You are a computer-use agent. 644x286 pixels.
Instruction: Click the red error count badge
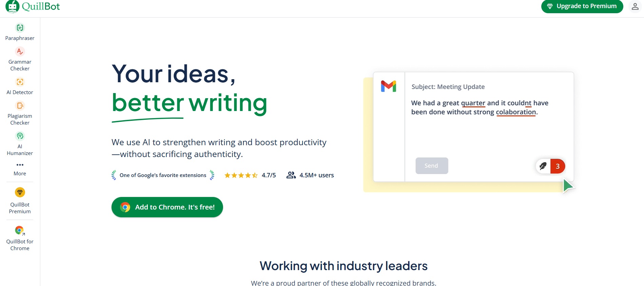558,166
